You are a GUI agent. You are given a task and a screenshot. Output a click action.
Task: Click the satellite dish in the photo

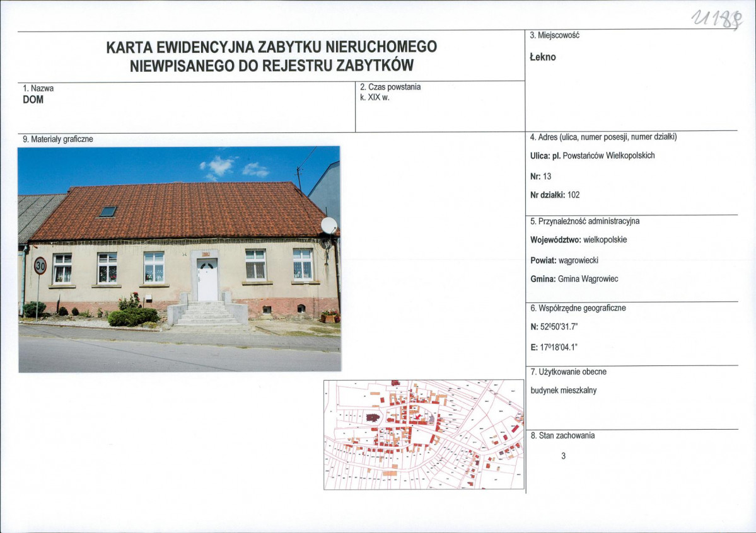point(329,226)
